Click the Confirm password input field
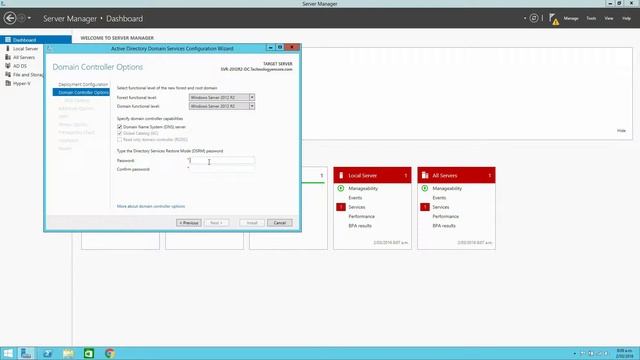Viewport: 640px width, 360px height. (222, 169)
